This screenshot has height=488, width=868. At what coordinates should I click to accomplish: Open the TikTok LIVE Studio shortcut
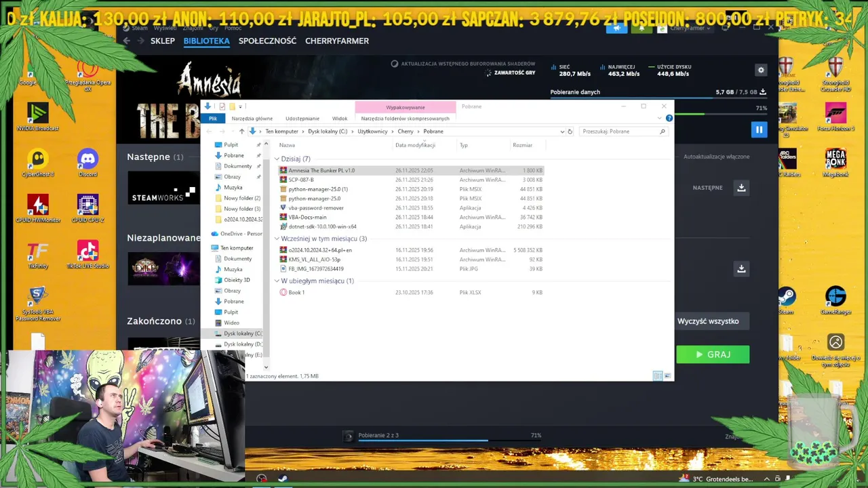[87, 255]
